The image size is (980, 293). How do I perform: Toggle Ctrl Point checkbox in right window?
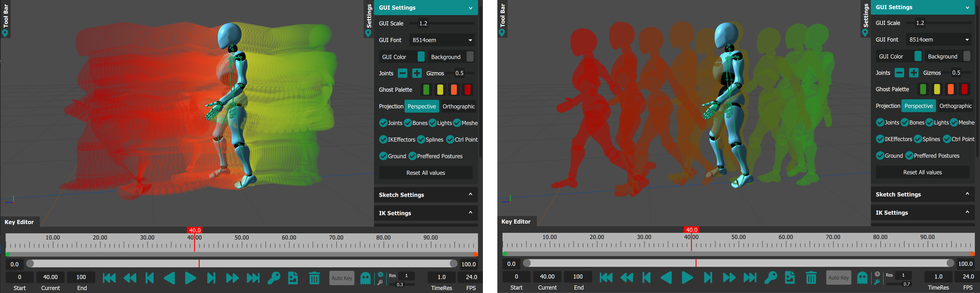point(947,139)
